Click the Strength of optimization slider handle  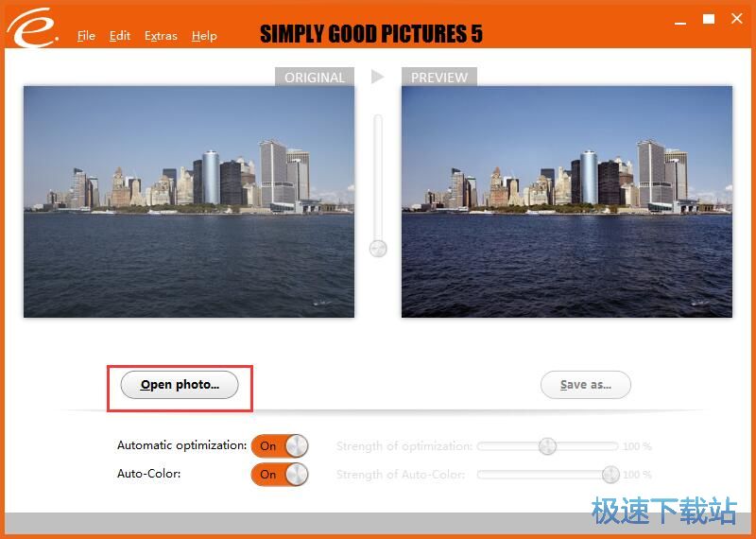click(x=547, y=446)
